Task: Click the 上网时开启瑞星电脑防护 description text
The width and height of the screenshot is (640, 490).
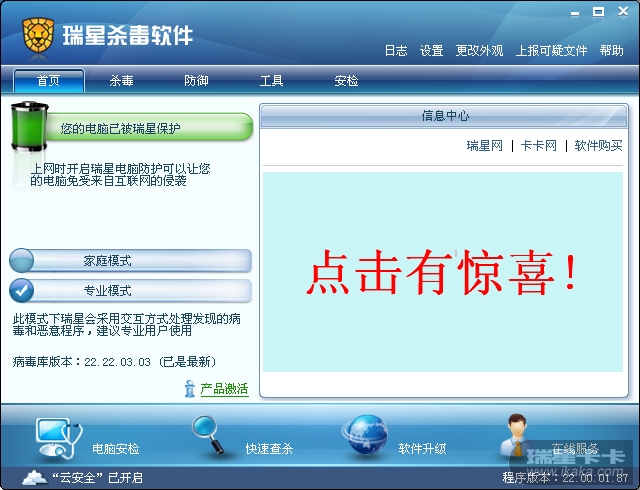Action: click(x=120, y=174)
